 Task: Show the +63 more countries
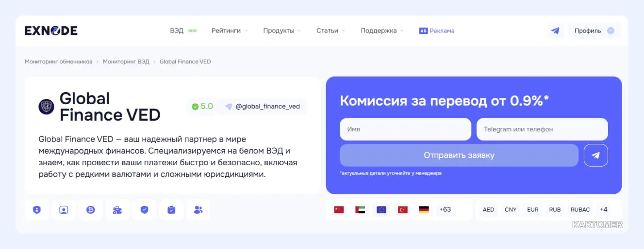[445, 210]
